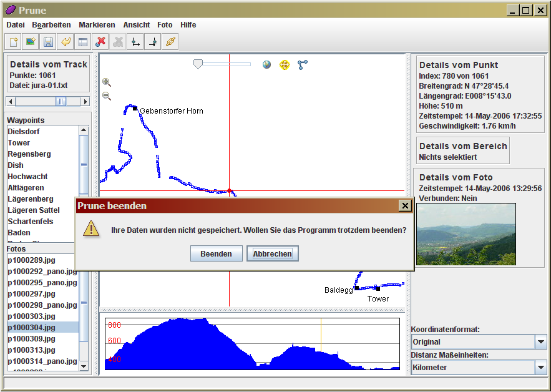Click the add photos toolbar icon
551x392 pixels.
pos(30,42)
